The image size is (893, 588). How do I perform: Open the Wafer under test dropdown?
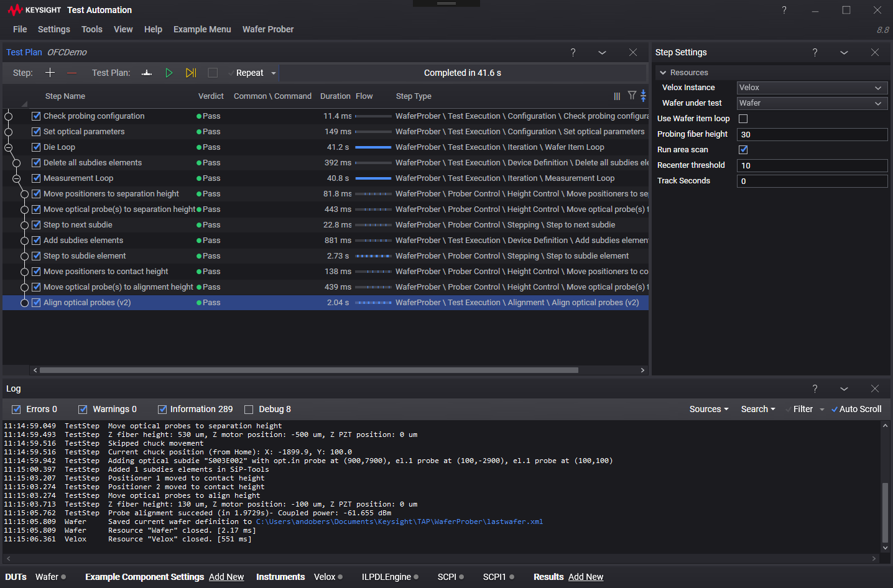click(x=812, y=103)
